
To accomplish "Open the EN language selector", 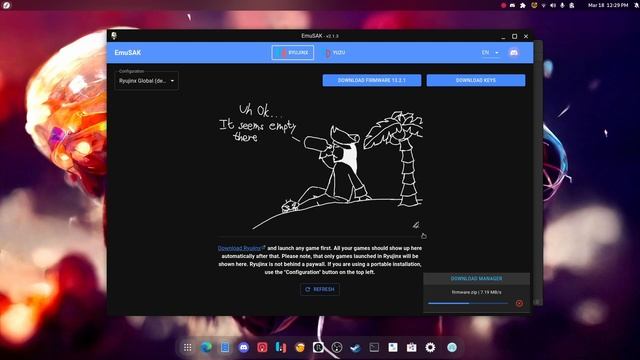I will pos(490,53).
